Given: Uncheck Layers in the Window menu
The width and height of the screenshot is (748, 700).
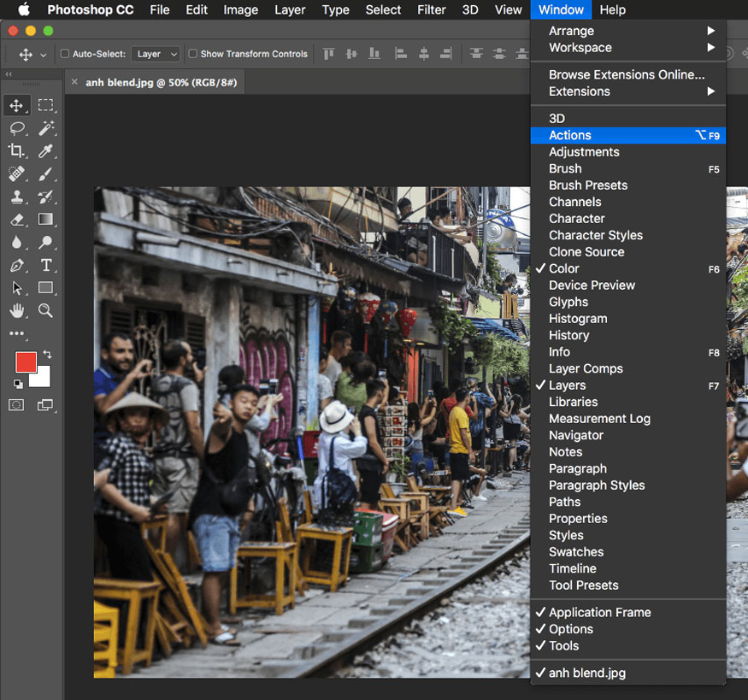Looking at the screenshot, I should [x=568, y=385].
